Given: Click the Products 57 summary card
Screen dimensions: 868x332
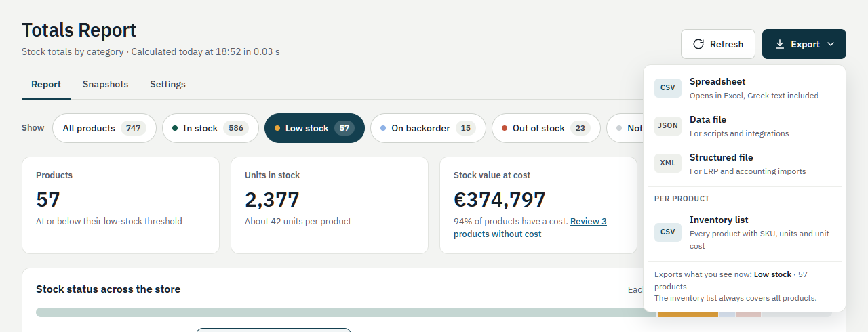Looking at the screenshot, I should point(121,205).
